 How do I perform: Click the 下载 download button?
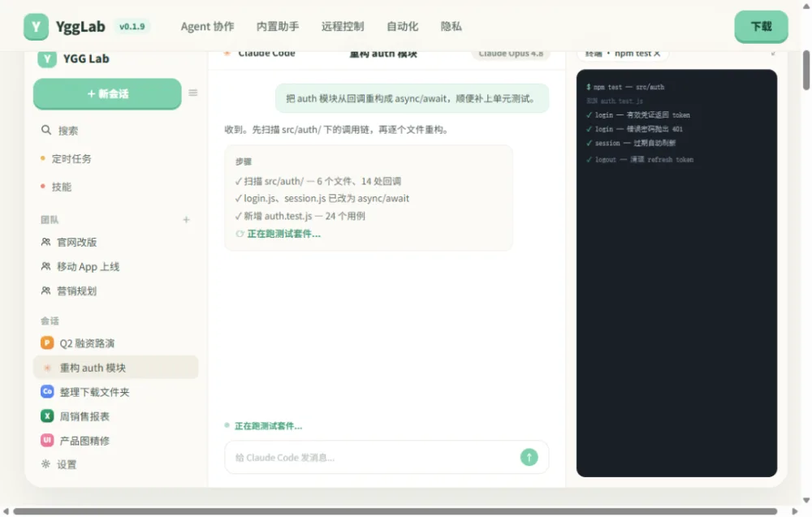pyautogui.click(x=762, y=27)
